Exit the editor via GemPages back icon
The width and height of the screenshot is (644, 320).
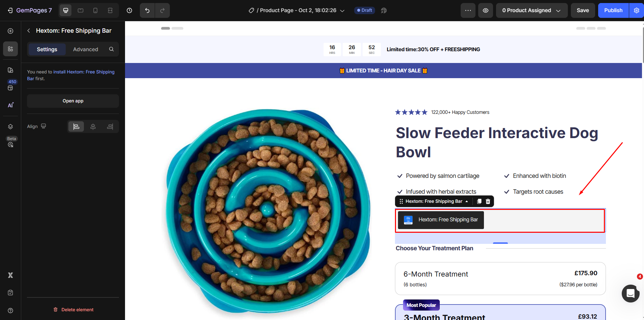10,10
